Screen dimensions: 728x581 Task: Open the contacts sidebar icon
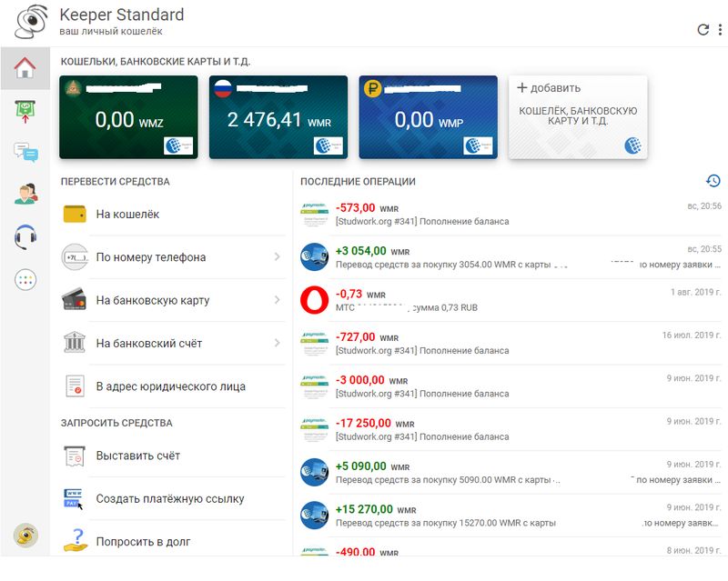point(25,195)
